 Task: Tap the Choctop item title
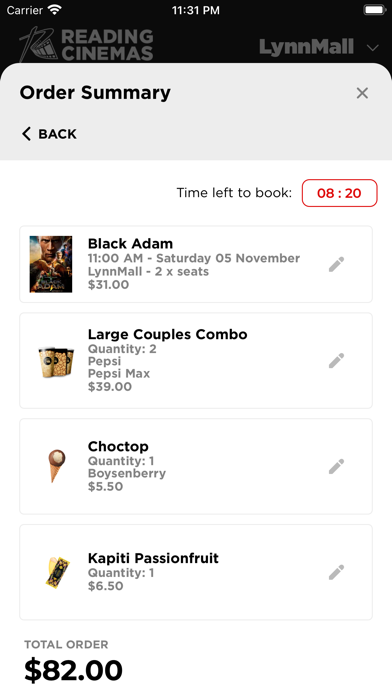click(x=118, y=446)
